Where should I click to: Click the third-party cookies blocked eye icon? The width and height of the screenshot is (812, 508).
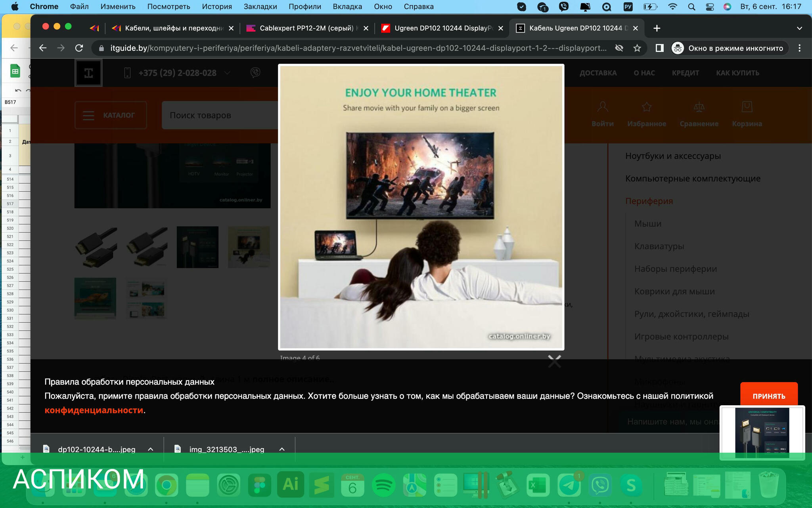[x=619, y=48]
